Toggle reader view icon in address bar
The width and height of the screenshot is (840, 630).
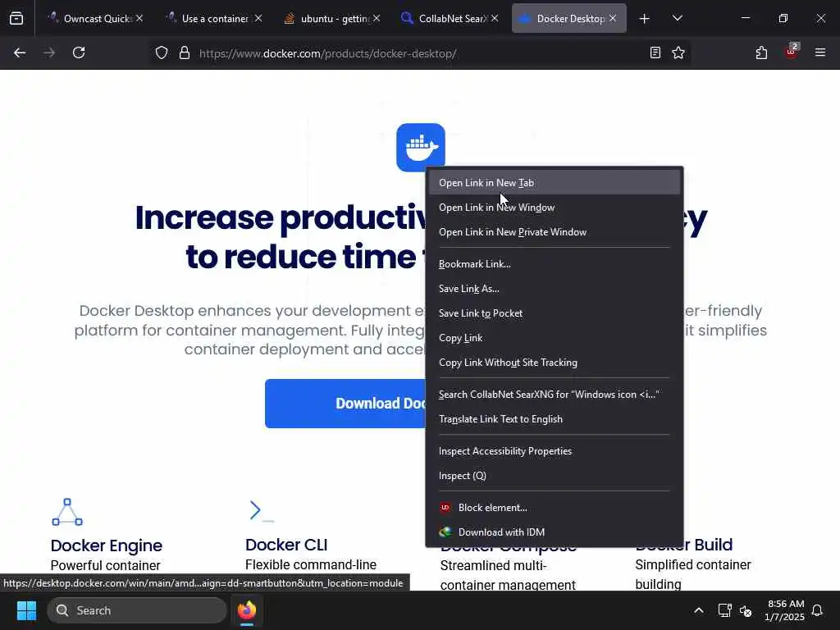click(x=655, y=52)
